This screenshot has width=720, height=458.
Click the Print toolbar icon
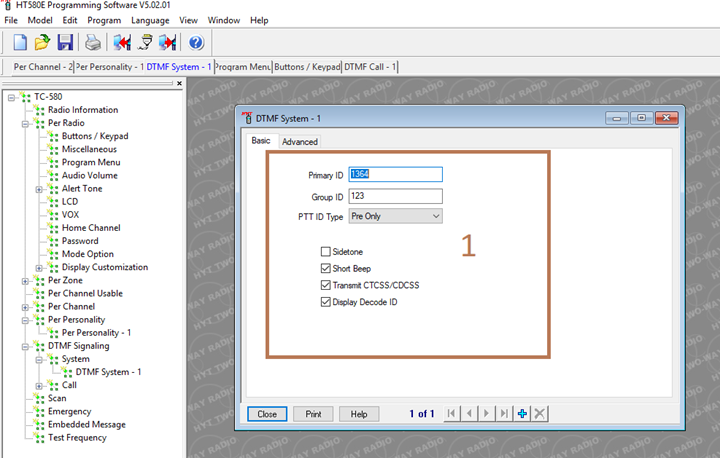click(x=93, y=42)
